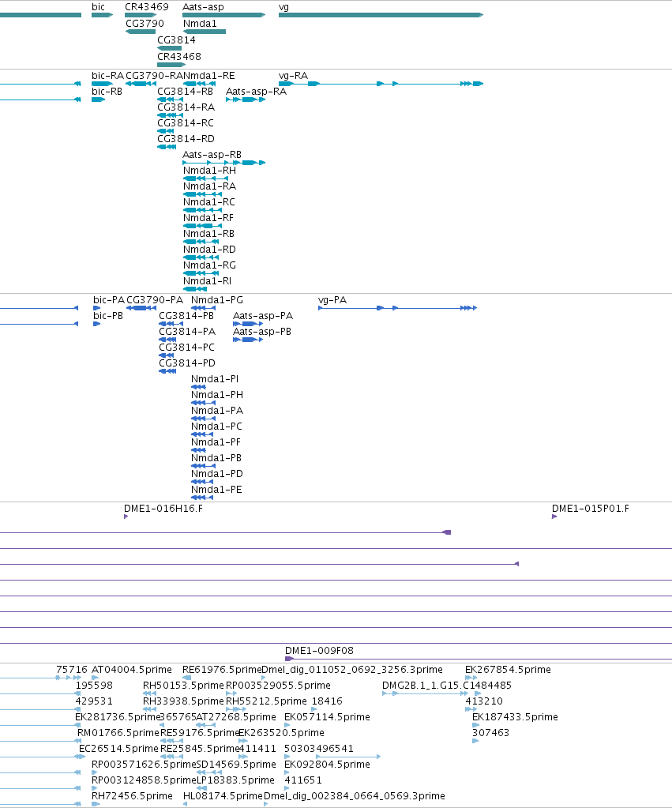The height and width of the screenshot is (808, 672).
Task: Select the 'DME1-016H16.F' clone label
Action: click(x=163, y=509)
